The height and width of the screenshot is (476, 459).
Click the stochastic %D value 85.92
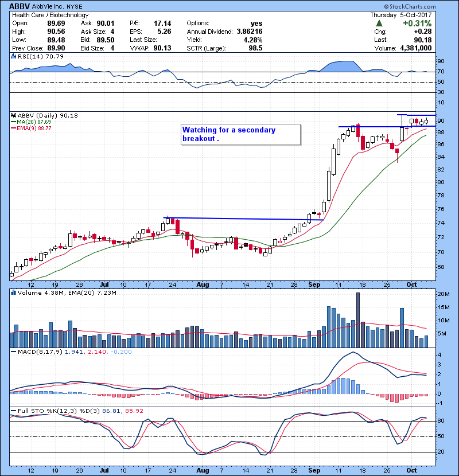pos(134,411)
